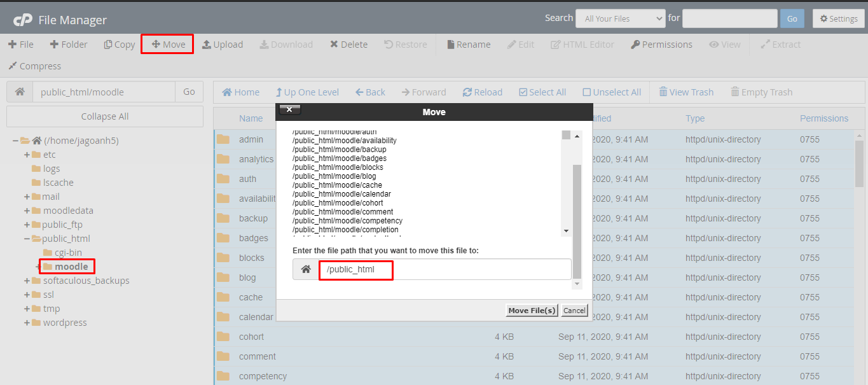The image size is (868, 385).
Task: Close the Move dialog with X
Action: pos(289,110)
